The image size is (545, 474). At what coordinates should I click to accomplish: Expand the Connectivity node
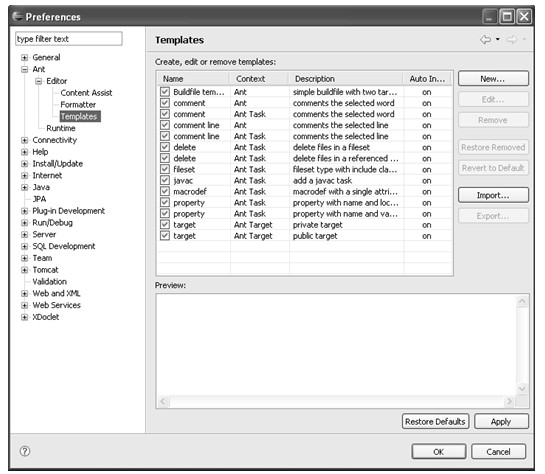24,140
